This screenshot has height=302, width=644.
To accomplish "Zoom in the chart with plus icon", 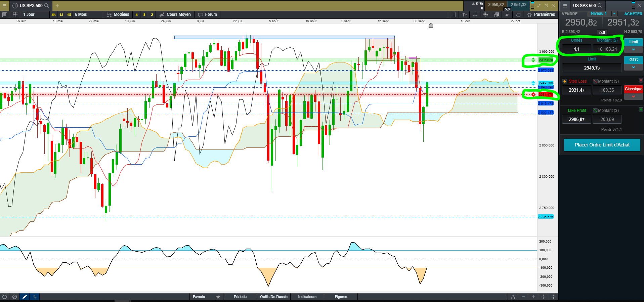I will (x=533, y=297).
